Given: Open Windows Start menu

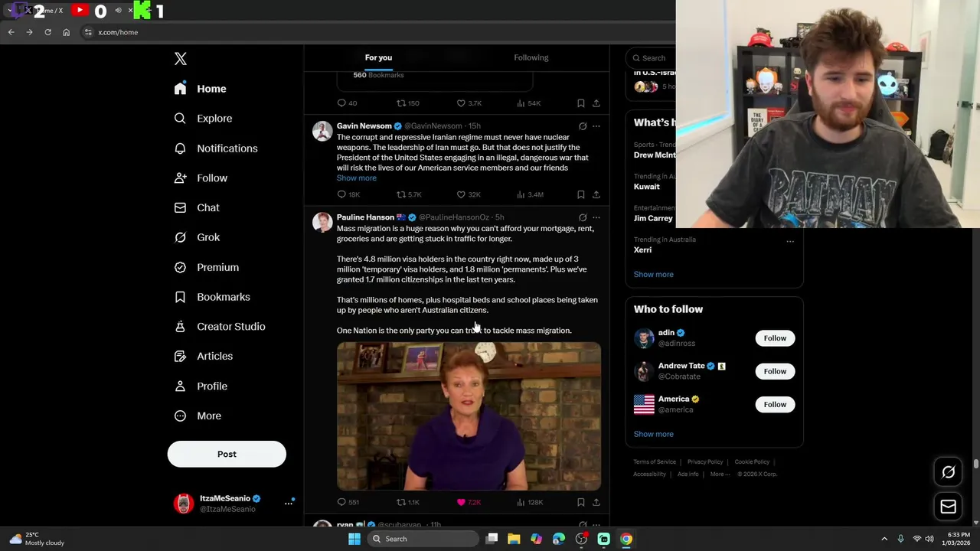Looking at the screenshot, I should [x=354, y=539].
